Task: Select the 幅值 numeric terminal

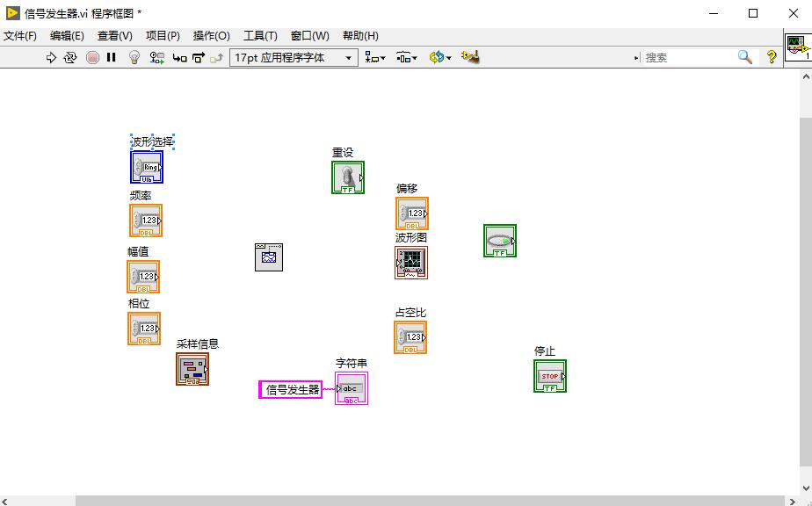Action: [x=143, y=277]
